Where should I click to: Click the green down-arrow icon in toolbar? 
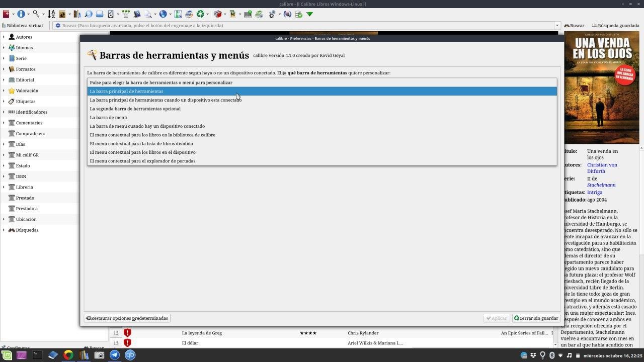[309, 14]
